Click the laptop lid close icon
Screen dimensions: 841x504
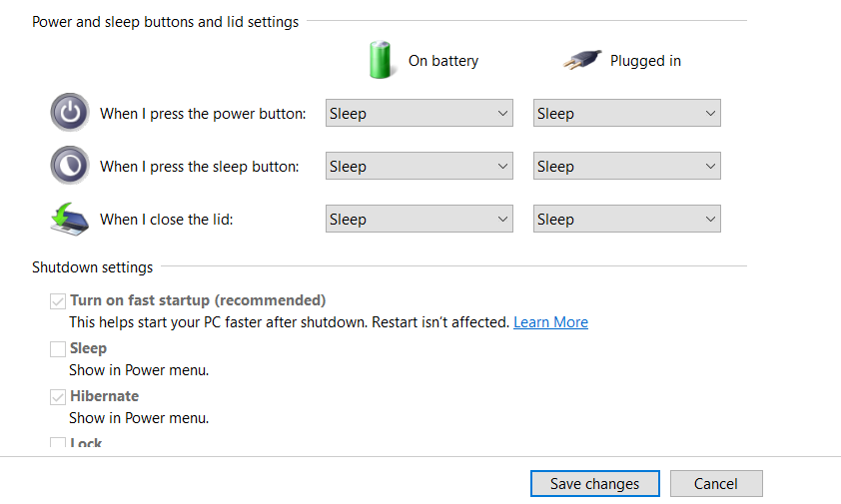point(70,219)
